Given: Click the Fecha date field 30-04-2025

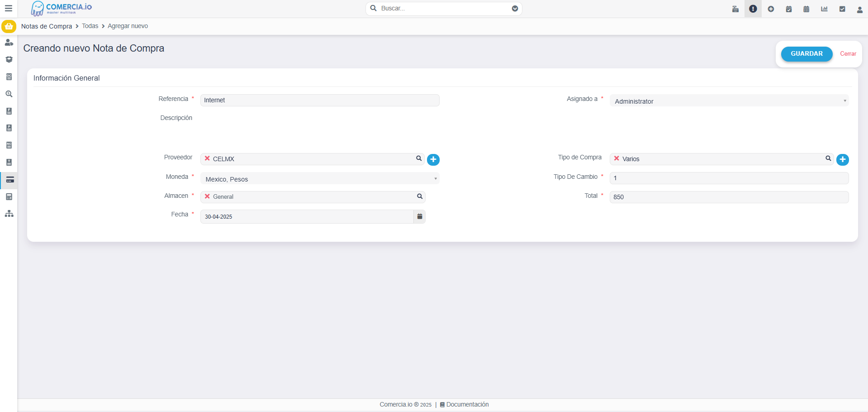Looking at the screenshot, I should [307, 216].
